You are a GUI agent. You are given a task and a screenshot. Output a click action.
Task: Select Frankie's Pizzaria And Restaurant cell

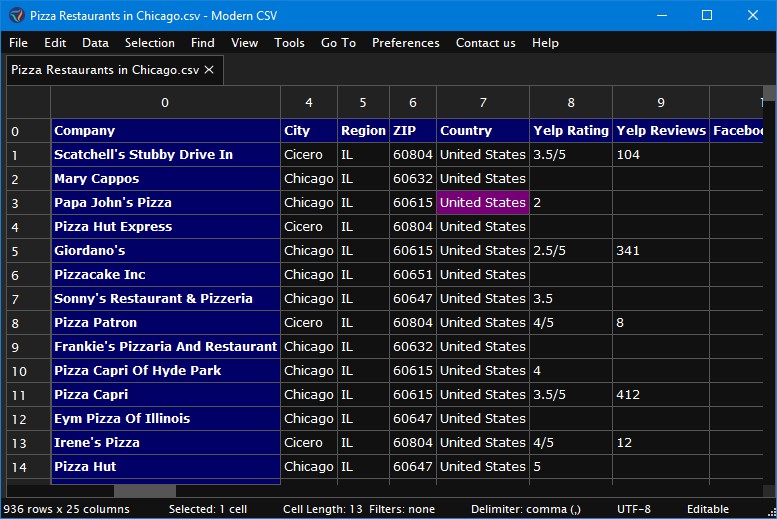click(166, 346)
